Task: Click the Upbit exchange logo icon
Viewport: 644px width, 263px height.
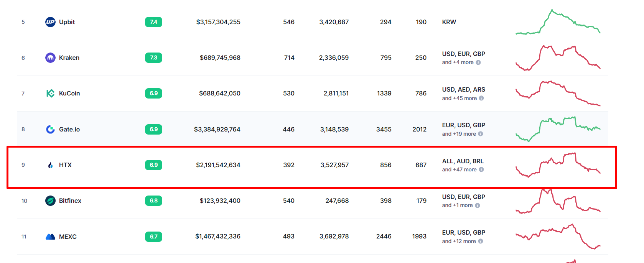Action: (50, 22)
